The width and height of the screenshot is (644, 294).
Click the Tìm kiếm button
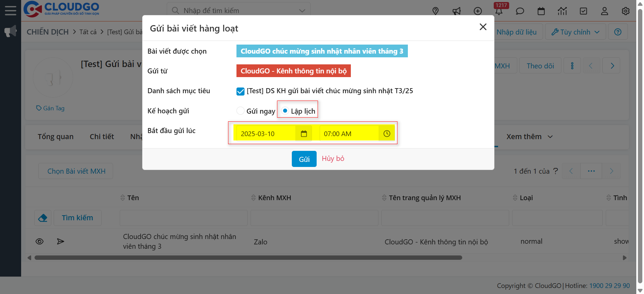tap(77, 218)
